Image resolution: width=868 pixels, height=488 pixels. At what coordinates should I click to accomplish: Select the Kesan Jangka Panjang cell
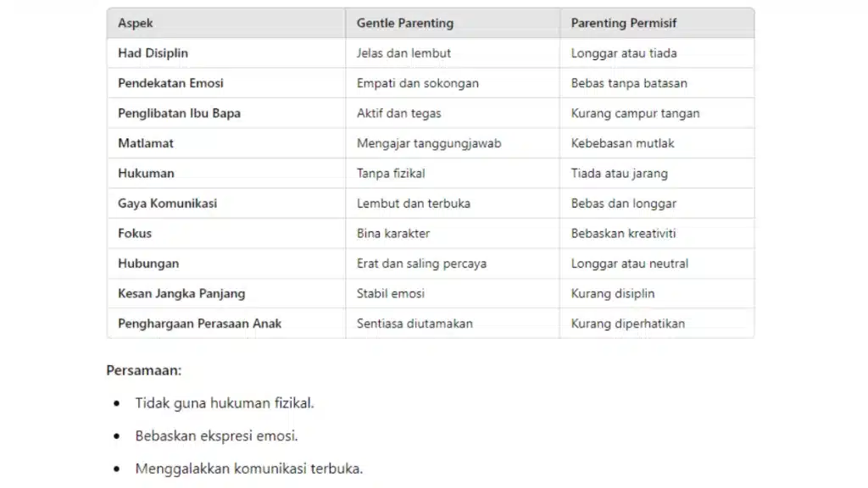pyautogui.click(x=225, y=293)
